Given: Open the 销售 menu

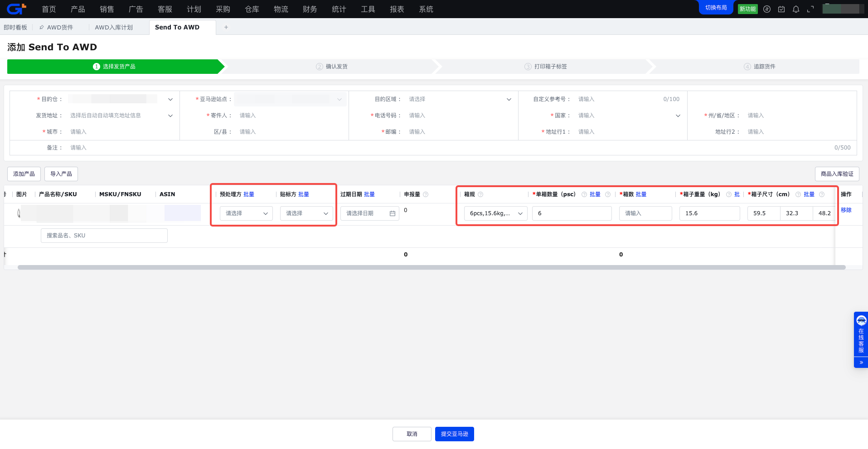Looking at the screenshot, I should pyautogui.click(x=107, y=9).
